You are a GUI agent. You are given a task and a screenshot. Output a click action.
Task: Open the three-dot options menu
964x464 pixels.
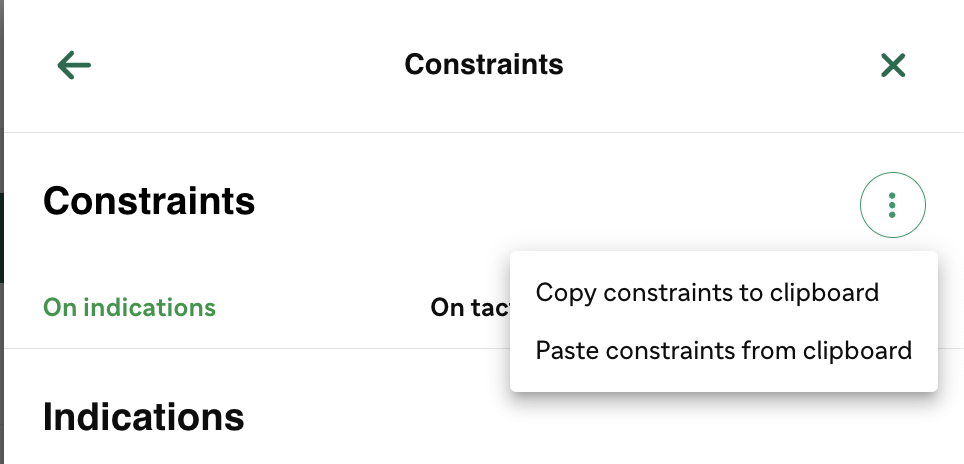(892, 205)
